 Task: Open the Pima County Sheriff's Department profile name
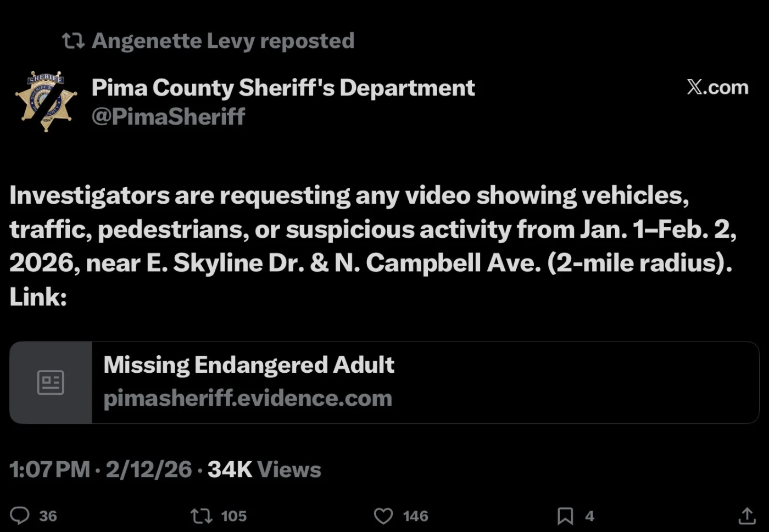pos(283,88)
